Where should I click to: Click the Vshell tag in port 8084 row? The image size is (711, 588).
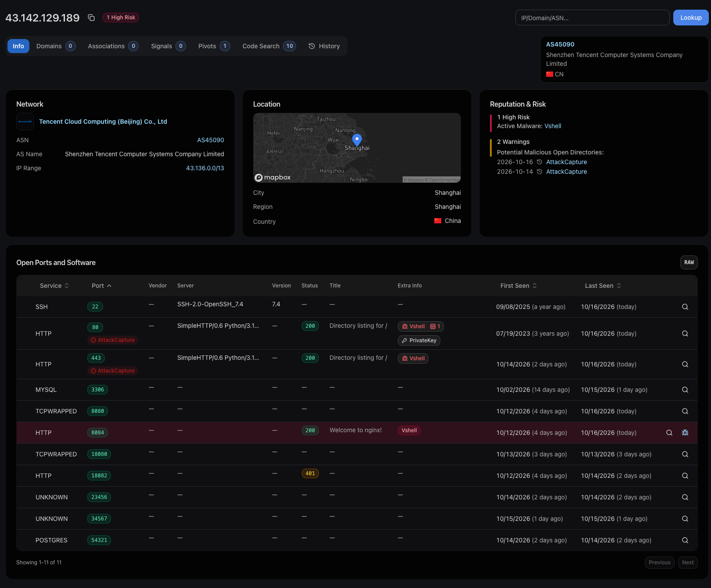(409, 430)
